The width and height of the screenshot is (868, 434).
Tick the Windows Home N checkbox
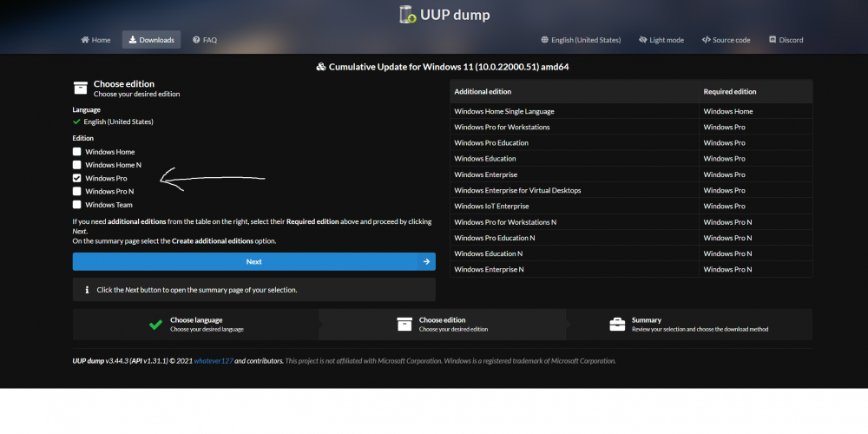[x=77, y=165]
